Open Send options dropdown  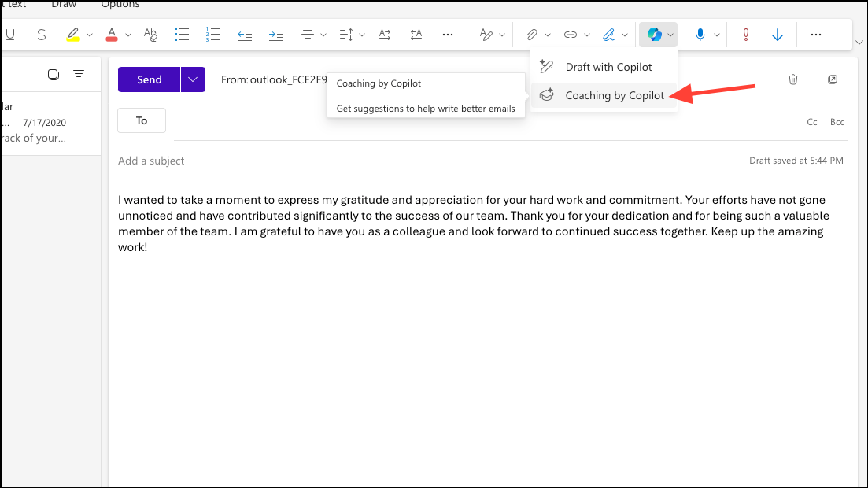point(194,79)
